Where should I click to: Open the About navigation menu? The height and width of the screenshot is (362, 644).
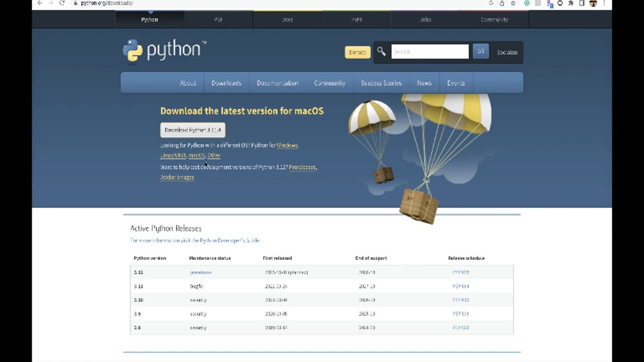point(188,83)
